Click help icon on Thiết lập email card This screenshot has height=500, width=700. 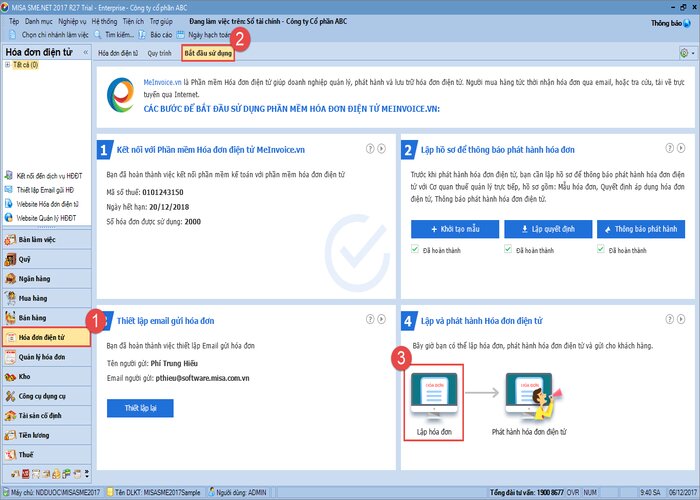pos(370,319)
